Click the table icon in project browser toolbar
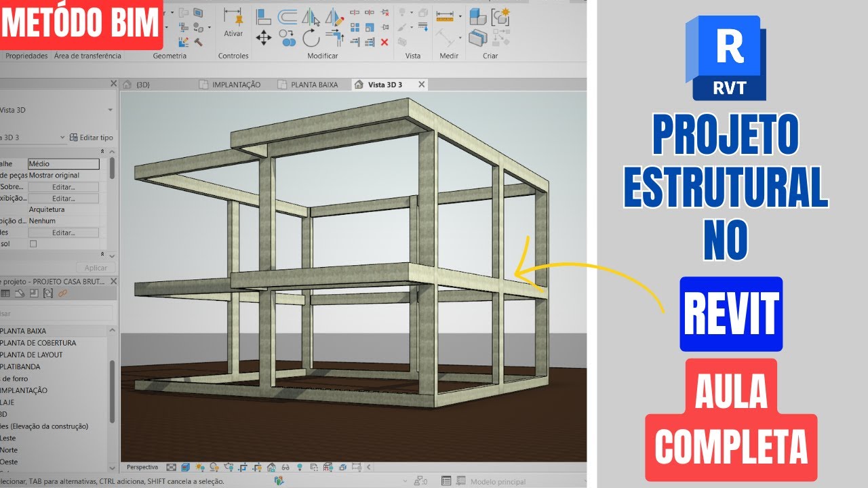This screenshot has width=868, height=488. pyautogui.click(x=5, y=293)
